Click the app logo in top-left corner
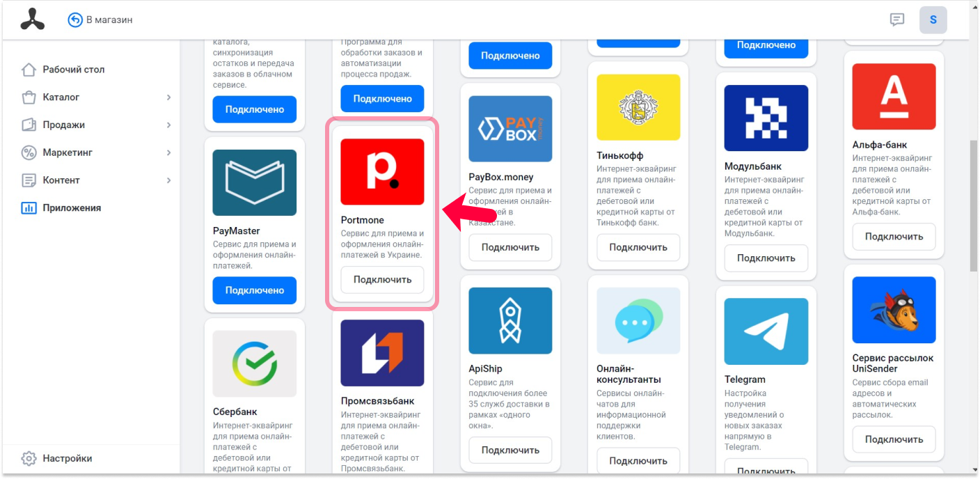This screenshot has height=479, width=980. coord(32,19)
